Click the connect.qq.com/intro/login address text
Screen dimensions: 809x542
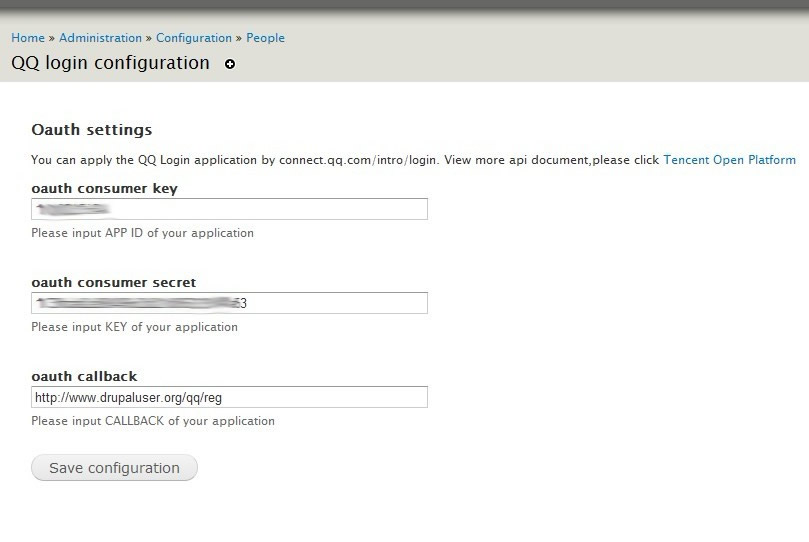click(359, 160)
